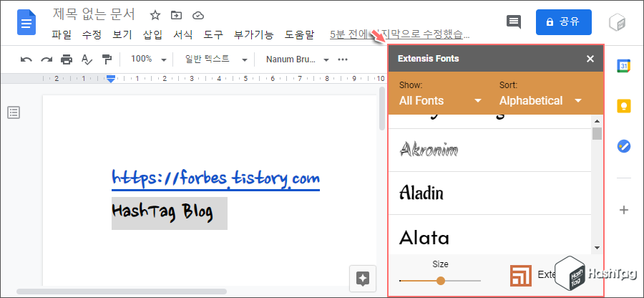Click the Extensis logo icon
Image resolution: width=644 pixels, height=298 pixels.
point(521,275)
